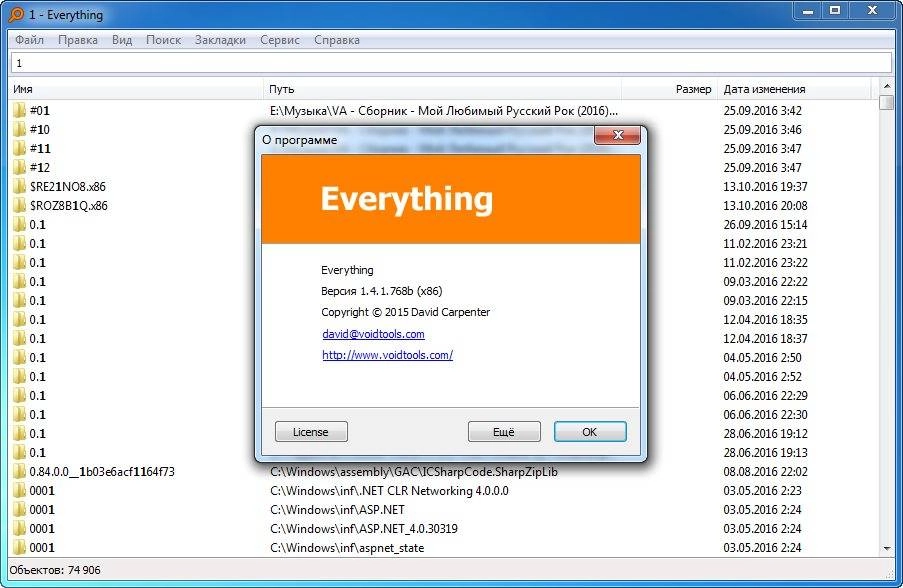This screenshot has width=903, height=588.
Task: Click the date 09.03.2016 22:15
Action: [x=765, y=301]
